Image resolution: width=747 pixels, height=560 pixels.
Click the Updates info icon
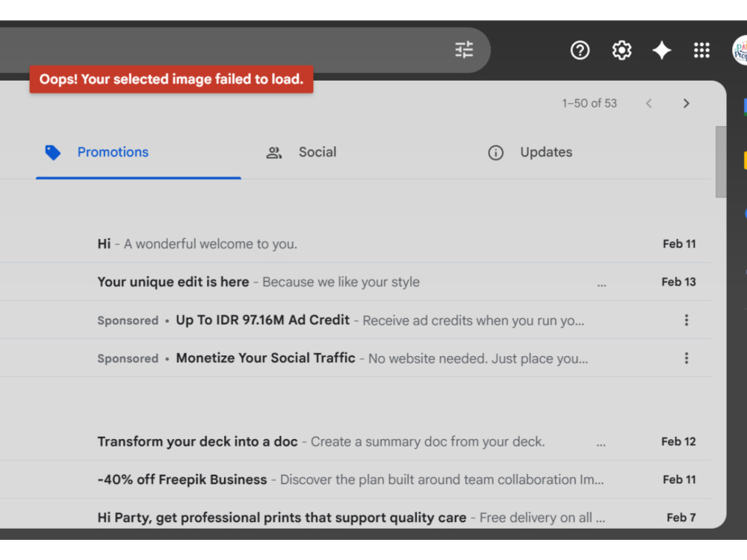(x=495, y=152)
